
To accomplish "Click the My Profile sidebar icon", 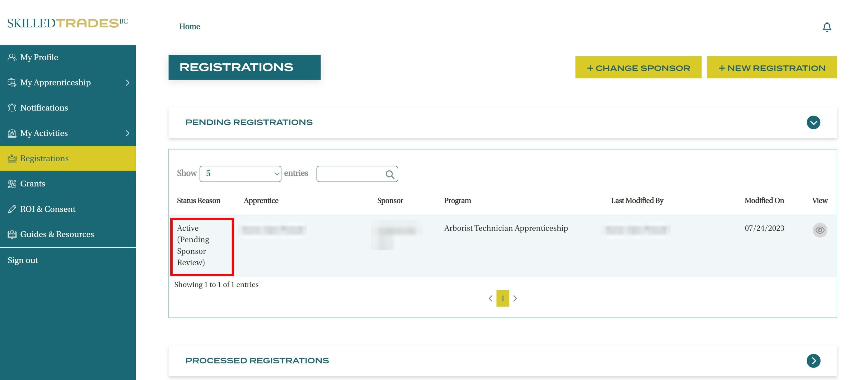I will point(12,57).
